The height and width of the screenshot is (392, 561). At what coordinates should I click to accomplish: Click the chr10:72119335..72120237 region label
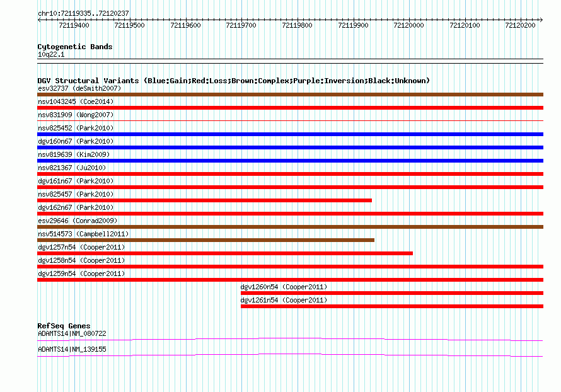pos(83,13)
